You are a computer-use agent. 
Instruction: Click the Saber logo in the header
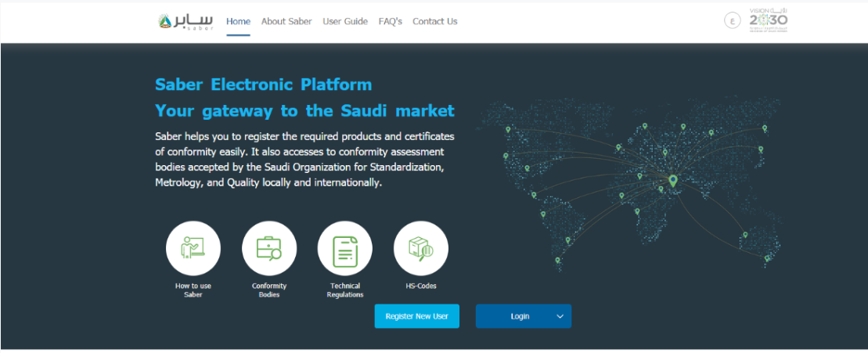click(185, 21)
